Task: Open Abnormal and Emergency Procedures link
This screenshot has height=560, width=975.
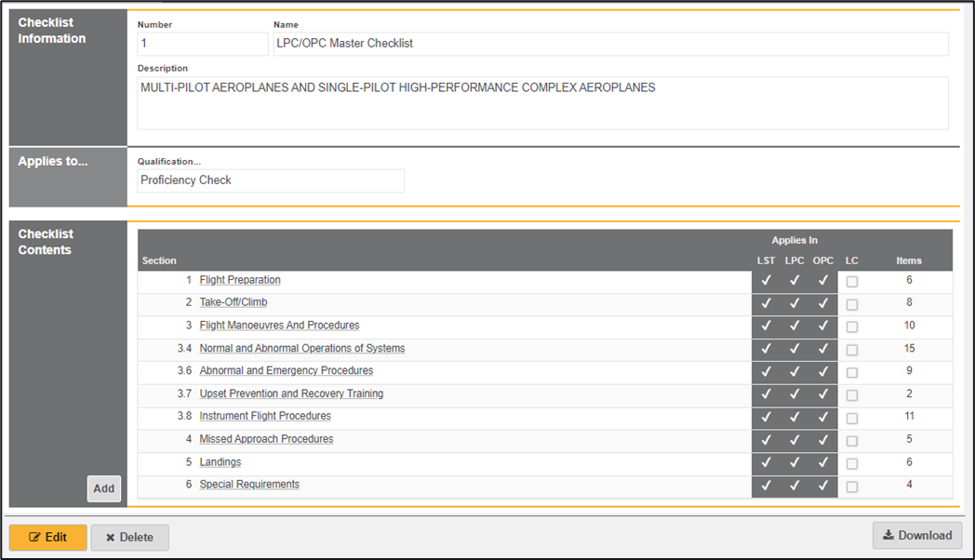Action: tap(287, 370)
